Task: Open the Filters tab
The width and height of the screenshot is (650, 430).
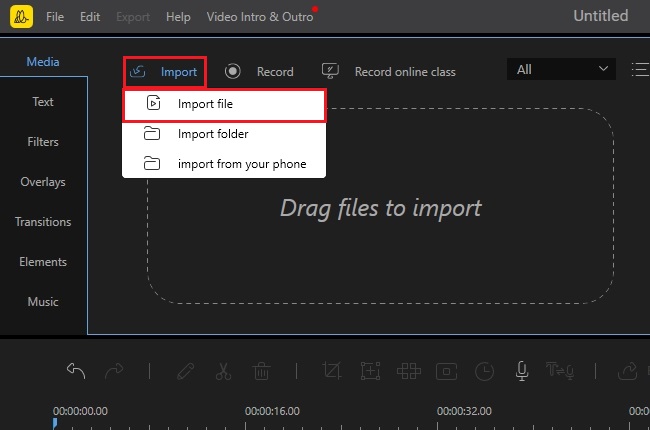Action: click(43, 142)
